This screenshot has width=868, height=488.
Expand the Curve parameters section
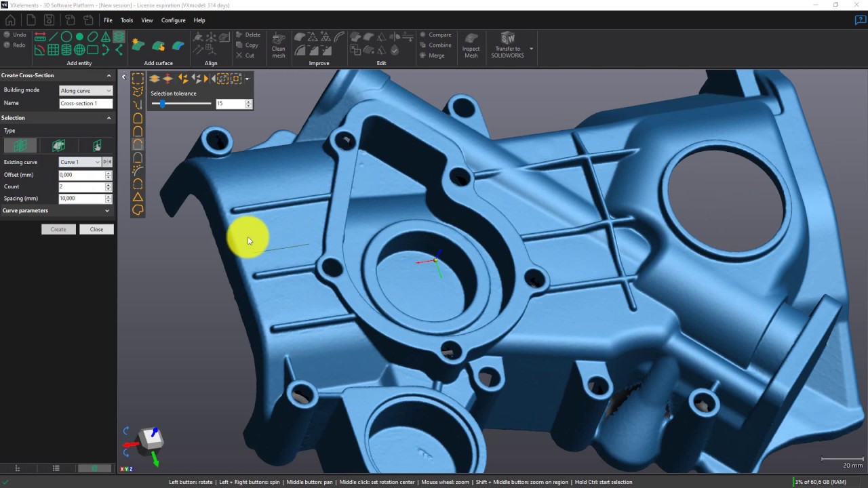(106, 211)
